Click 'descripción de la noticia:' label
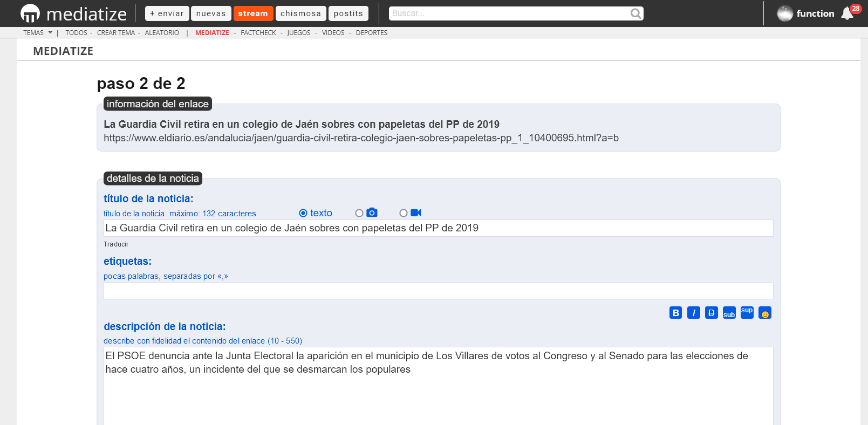Screen dimensions: 868x425 [x=165, y=327]
